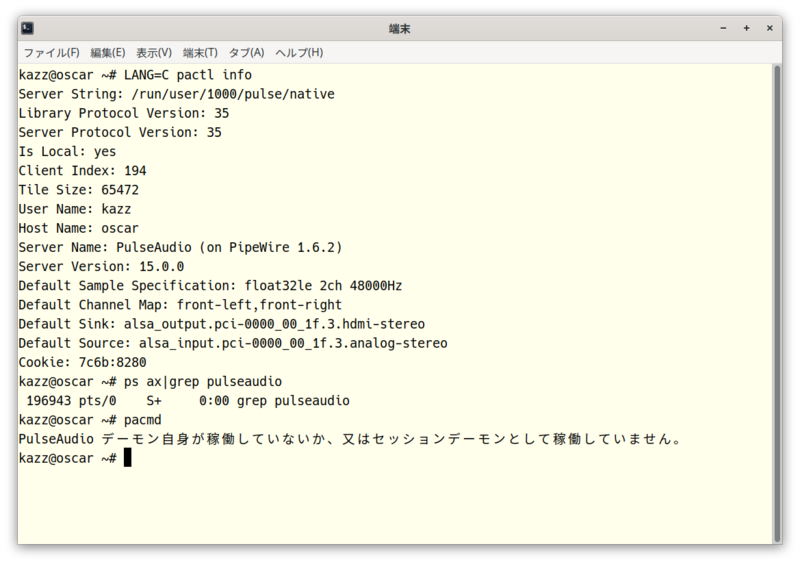
Task: Click the 'Is Local: yes' line
Action: [67, 152]
